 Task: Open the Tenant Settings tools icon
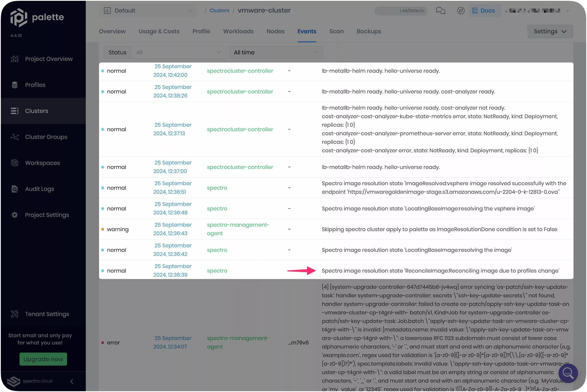coord(14,314)
